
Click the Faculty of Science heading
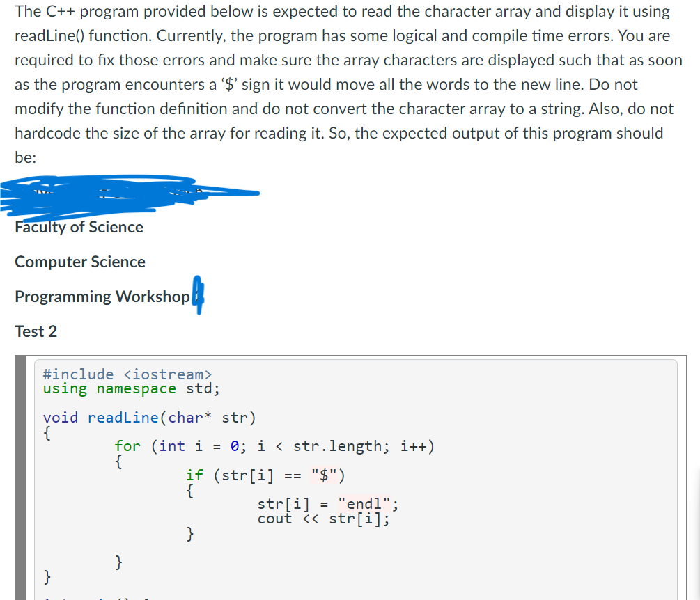(x=79, y=227)
